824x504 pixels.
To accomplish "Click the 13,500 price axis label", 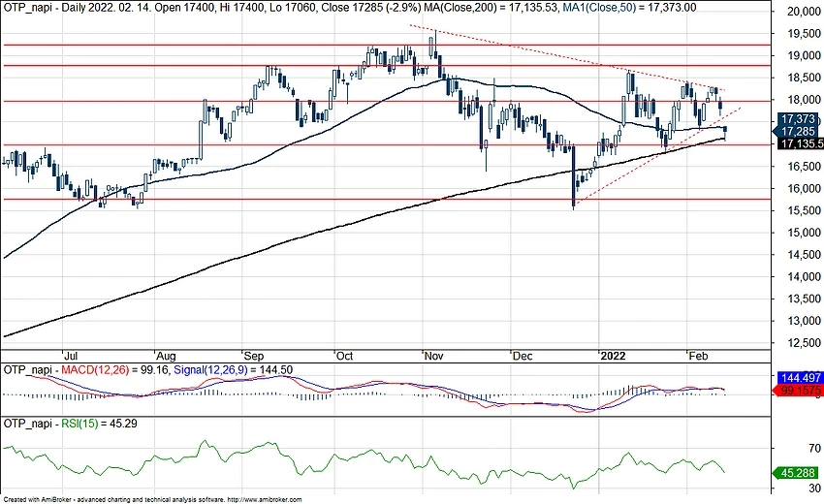I will pyautogui.click(x=804, y=299).
